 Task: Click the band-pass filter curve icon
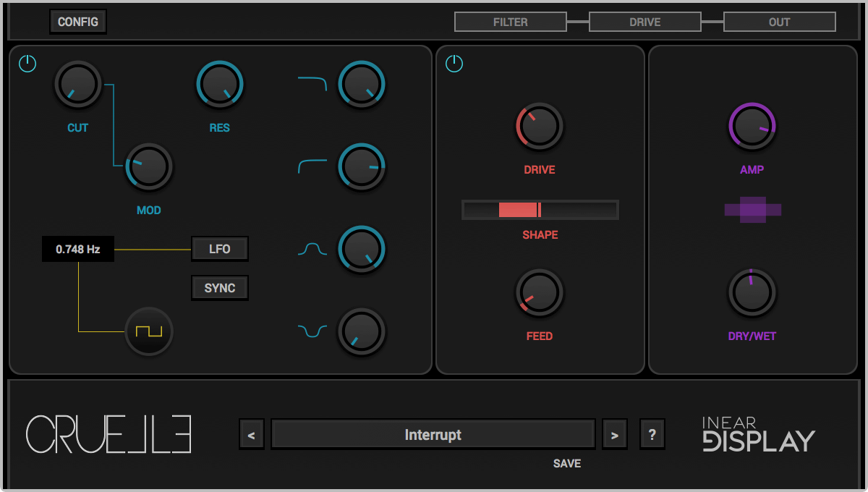312,250
